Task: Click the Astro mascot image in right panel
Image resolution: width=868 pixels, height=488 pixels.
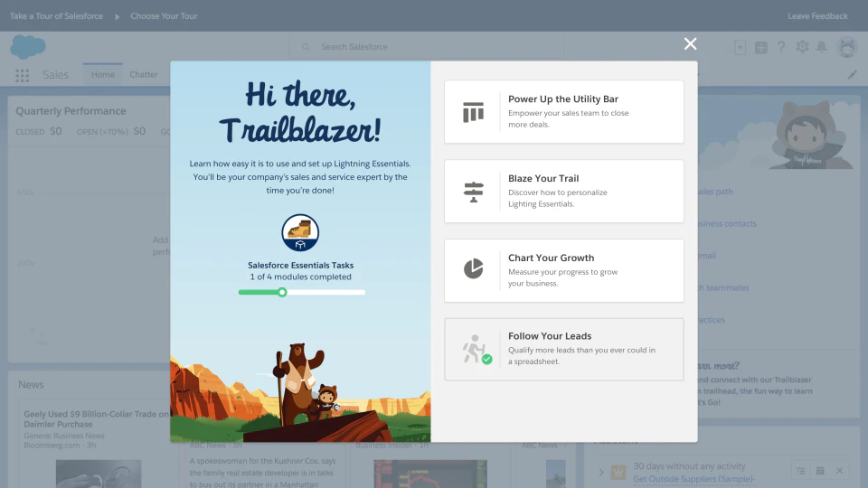Action: [809, 136]
